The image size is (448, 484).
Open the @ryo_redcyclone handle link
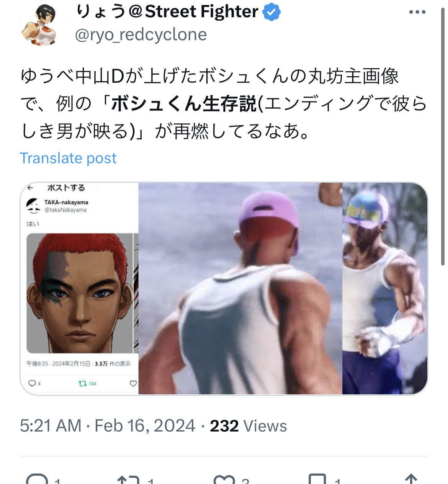point(141,34)
